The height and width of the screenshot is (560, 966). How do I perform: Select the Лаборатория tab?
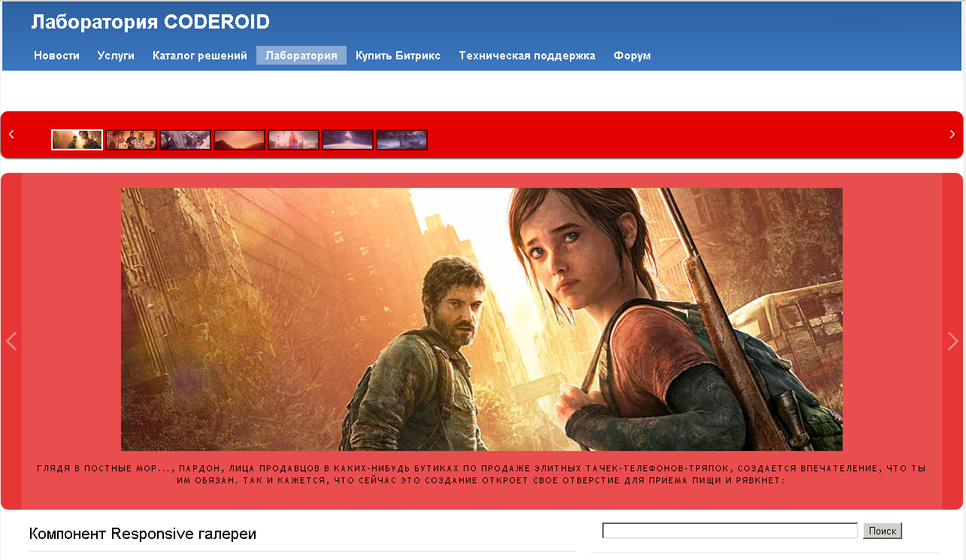click(301, 56)
